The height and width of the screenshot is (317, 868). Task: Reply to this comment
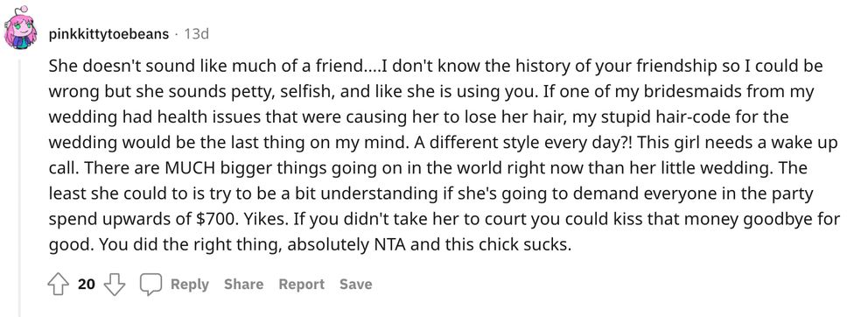click(189, 285)
